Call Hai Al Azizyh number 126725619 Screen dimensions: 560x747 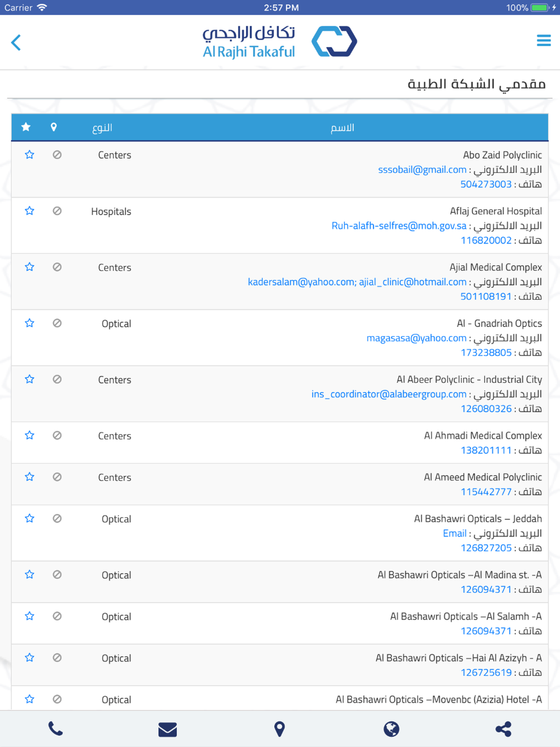[x=486, y=672]
